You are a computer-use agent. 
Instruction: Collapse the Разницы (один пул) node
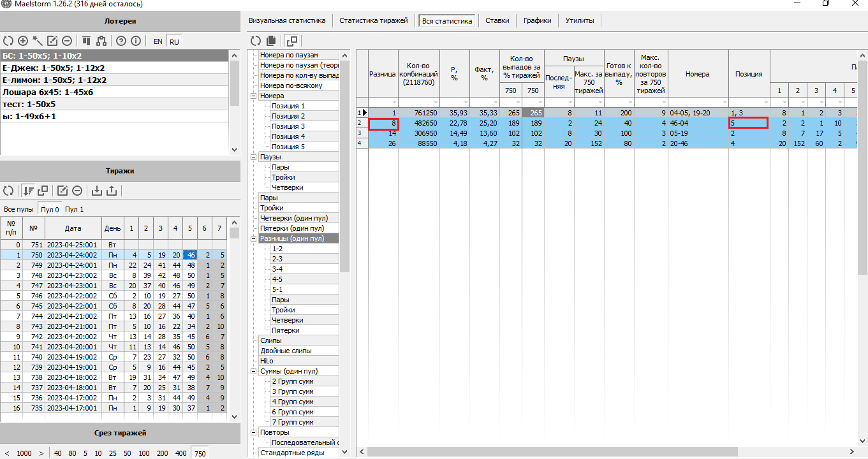[253, 238]
